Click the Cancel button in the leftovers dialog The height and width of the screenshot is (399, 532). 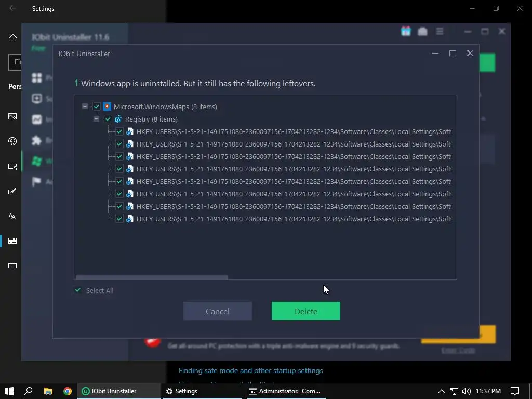pos(218,311)
